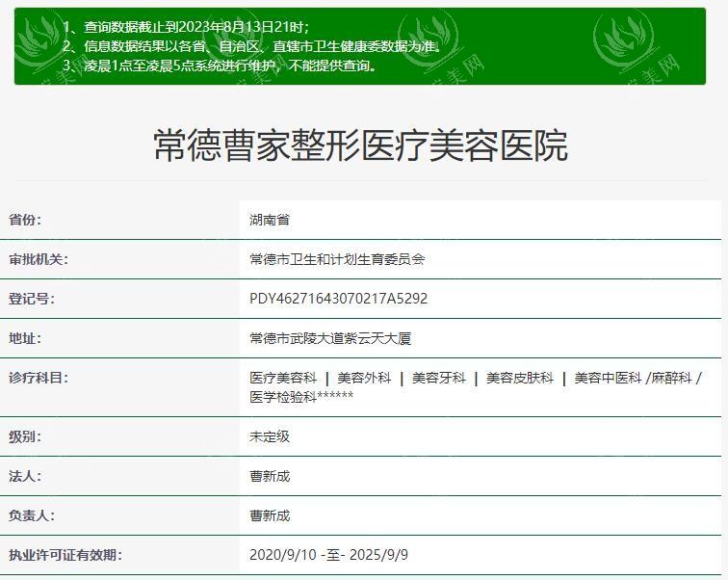Click the 登记号 label
The height and width of the screenshot is (580, 728).
[32, 299]
